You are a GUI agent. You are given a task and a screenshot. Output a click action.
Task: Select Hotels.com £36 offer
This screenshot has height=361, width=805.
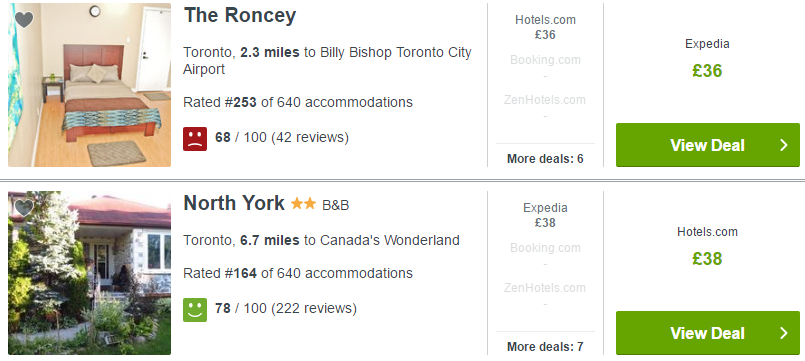click(545, 27)
